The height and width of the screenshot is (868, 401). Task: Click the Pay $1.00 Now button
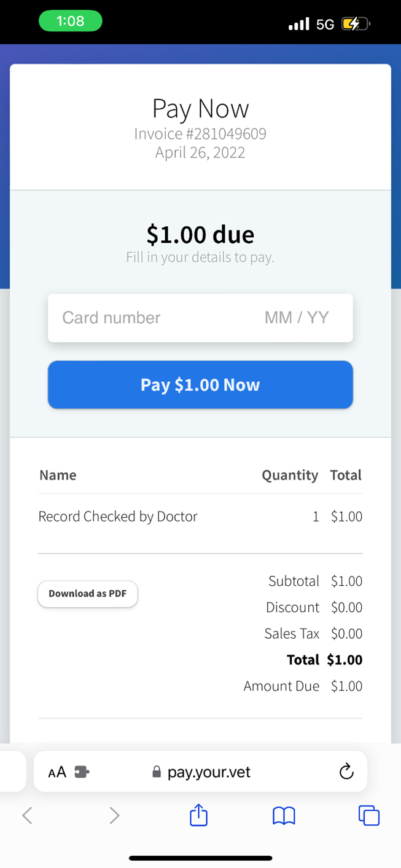[x=200, y=385]
